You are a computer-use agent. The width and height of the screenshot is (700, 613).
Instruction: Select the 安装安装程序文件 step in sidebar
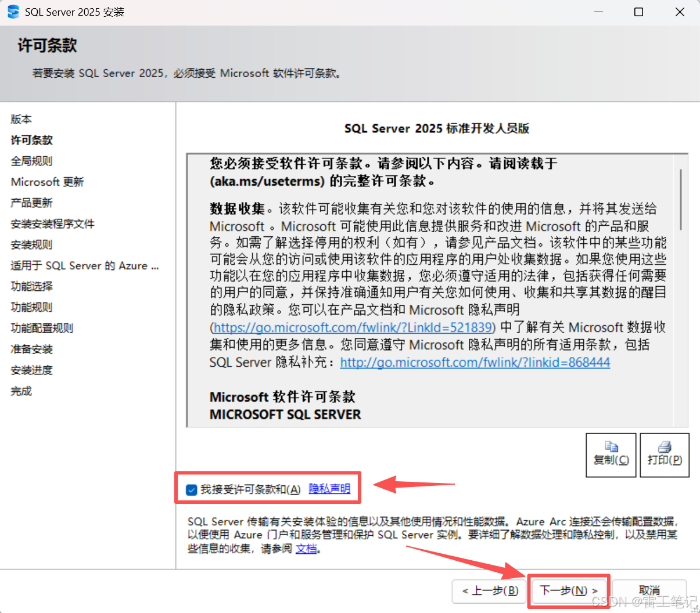(53, 223)
